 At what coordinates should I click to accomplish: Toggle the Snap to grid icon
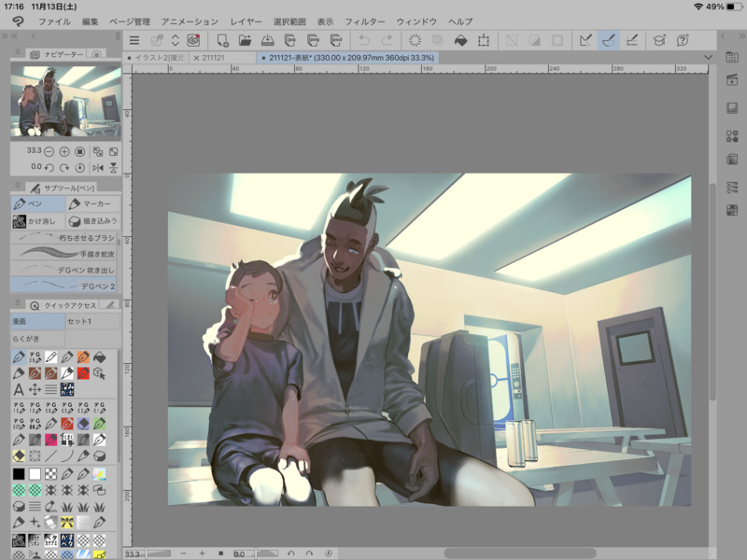632,40
